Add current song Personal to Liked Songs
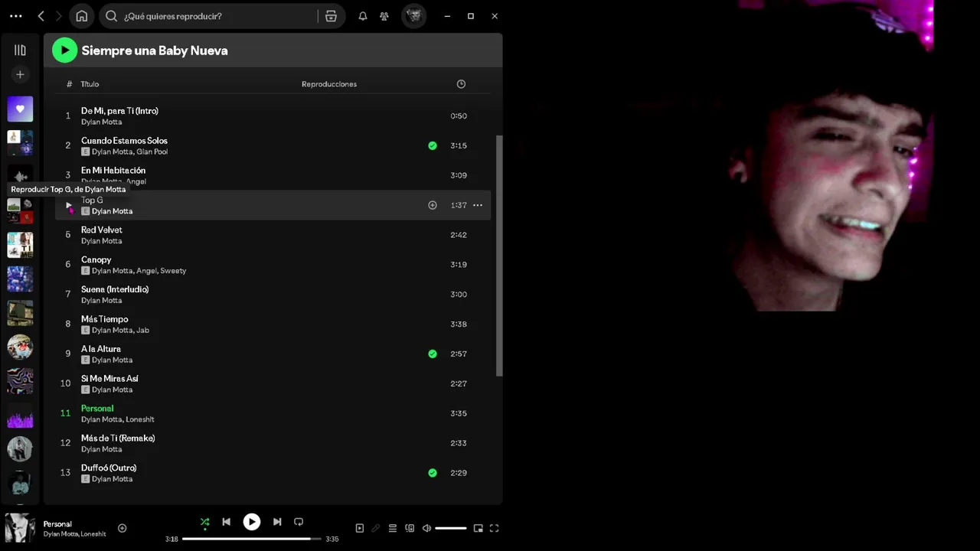Viewport: 980px width, 551px height. [x=122, y=528]
